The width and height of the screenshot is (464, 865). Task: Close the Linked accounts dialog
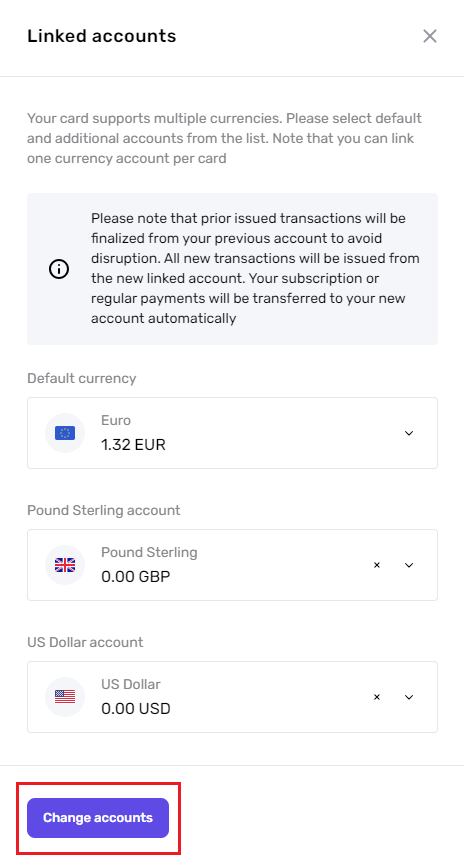point(429,36)
